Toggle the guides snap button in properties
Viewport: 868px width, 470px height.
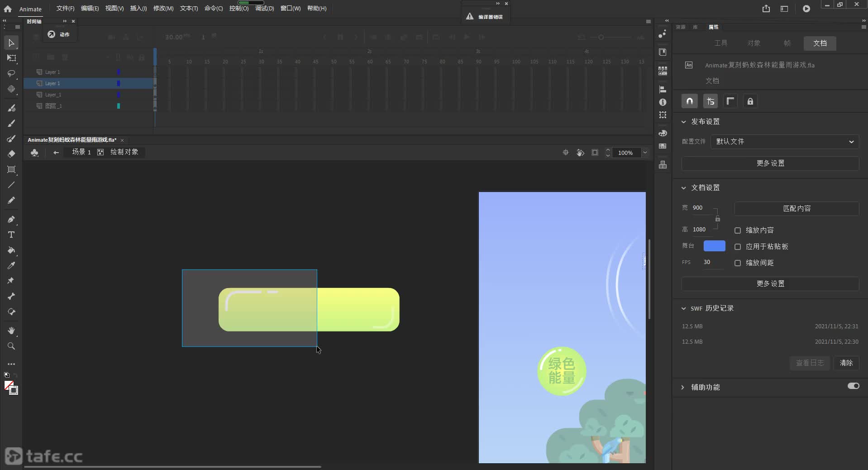click(x=711, y=101)
